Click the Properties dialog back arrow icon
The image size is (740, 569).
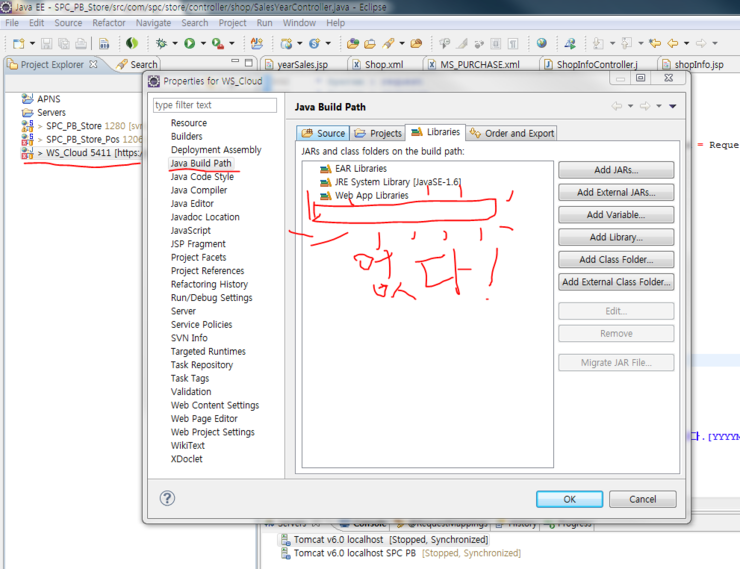pos(616,106)
